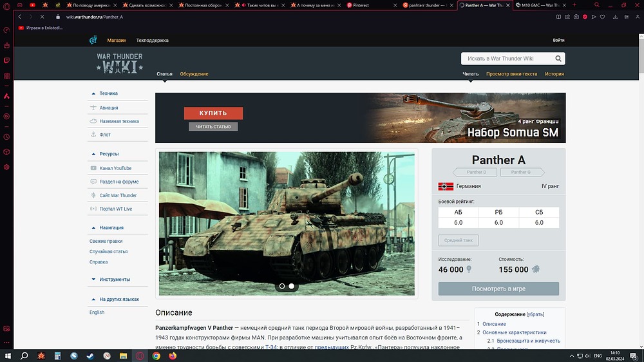Go to next vehicle Panther G
This screenshot has height=362, width=644.
pos(522,172)
